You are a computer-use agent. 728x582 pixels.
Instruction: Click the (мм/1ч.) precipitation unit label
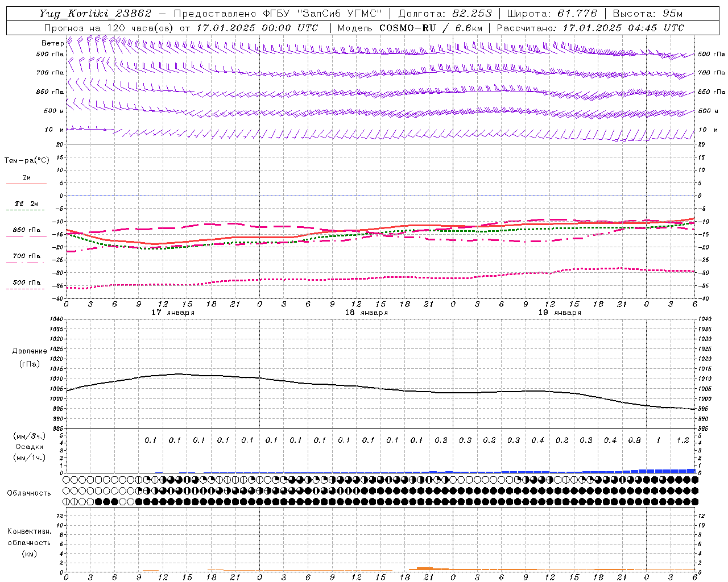(30, 458)
